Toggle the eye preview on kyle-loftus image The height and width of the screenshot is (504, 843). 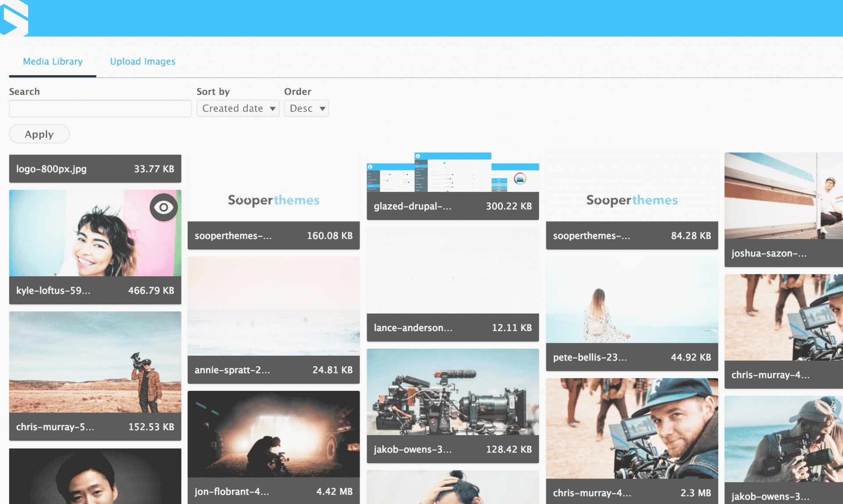[163, 207]
